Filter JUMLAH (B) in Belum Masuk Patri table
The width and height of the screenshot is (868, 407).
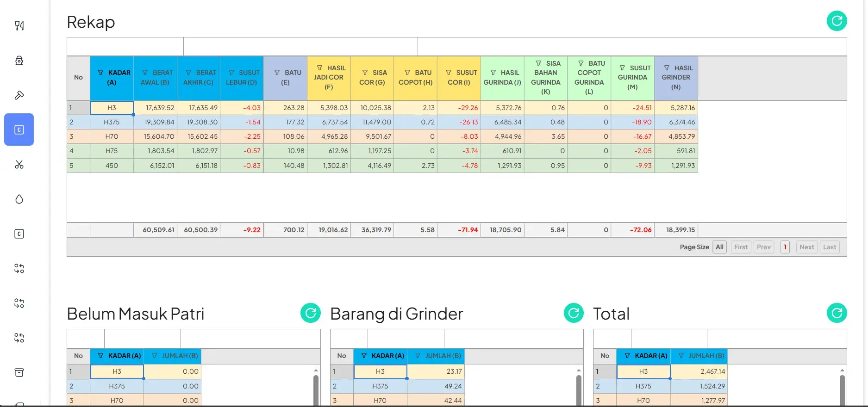tap(154, 356)
